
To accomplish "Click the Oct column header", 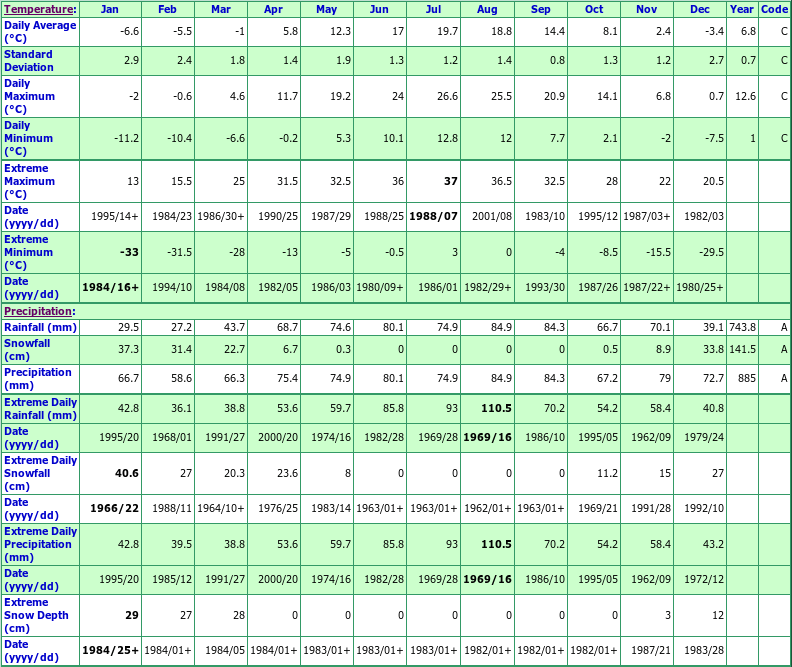I will click(x=594, y=9).
